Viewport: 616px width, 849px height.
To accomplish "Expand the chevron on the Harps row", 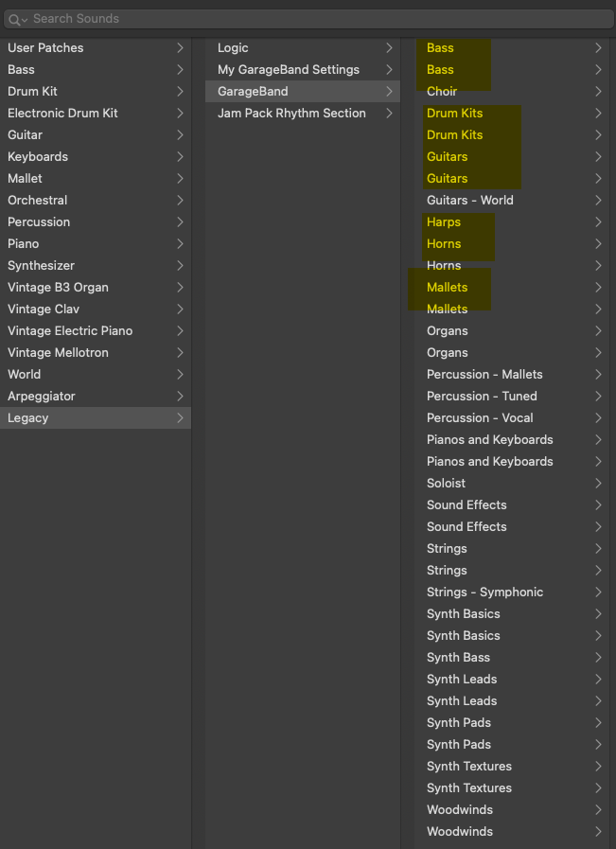I will coord(598,222).
